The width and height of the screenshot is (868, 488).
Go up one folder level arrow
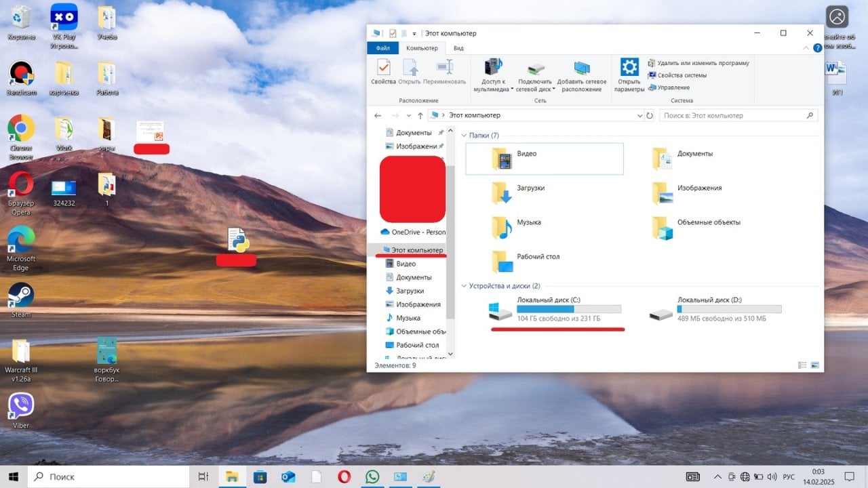(420, 116)
